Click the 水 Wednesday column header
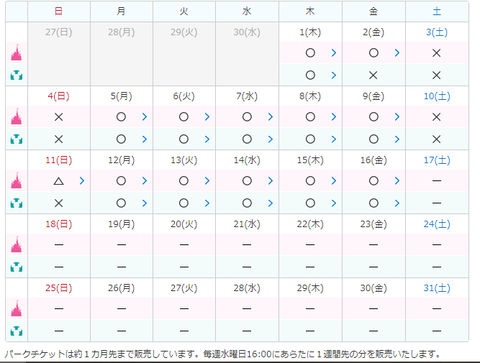This screenshot has height=363, width=480. [247, 11]
